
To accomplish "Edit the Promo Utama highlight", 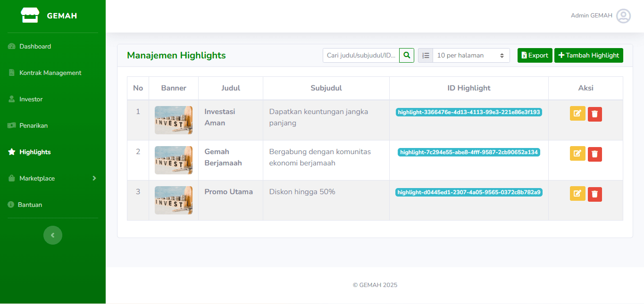I will click(x=577, y=194).
